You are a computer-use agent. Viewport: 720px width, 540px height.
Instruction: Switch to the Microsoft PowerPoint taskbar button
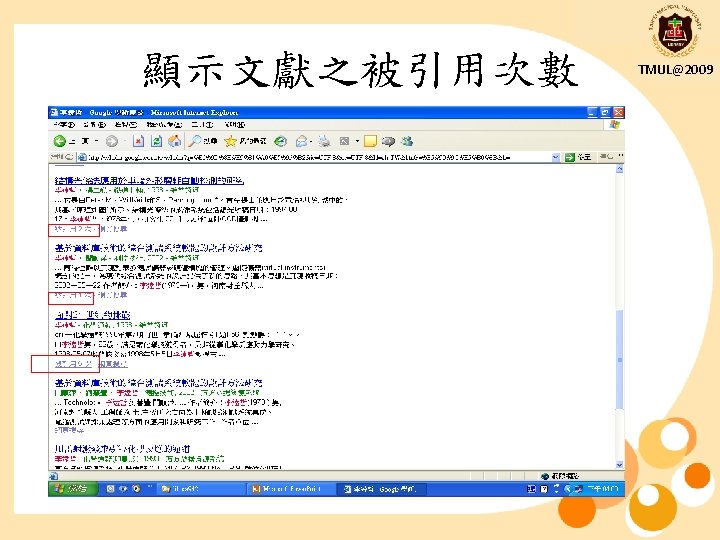click(291, 489)
